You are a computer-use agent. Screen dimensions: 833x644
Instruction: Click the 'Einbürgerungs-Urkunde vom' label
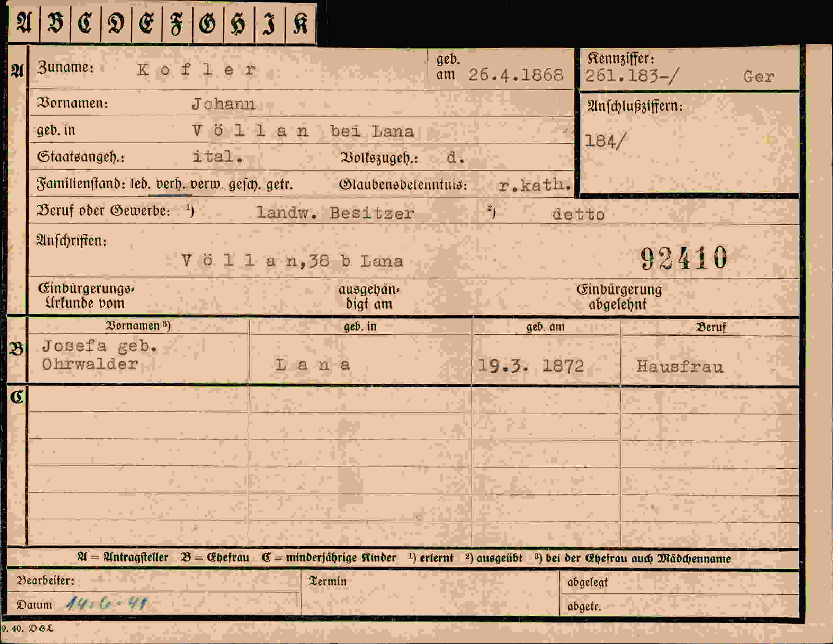pos(86,296)
